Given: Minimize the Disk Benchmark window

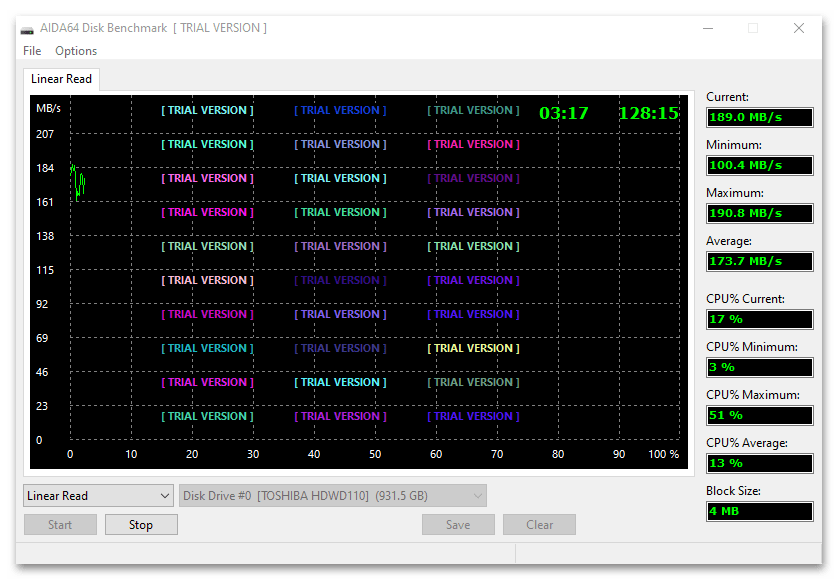Looking at the screenshot, I should click(706, 28).
